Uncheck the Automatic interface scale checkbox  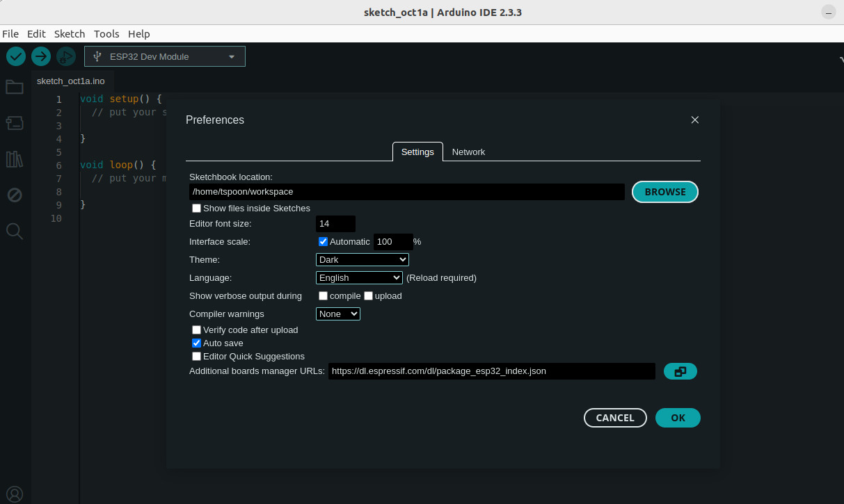pyautogui.click(x=323, y=242)
